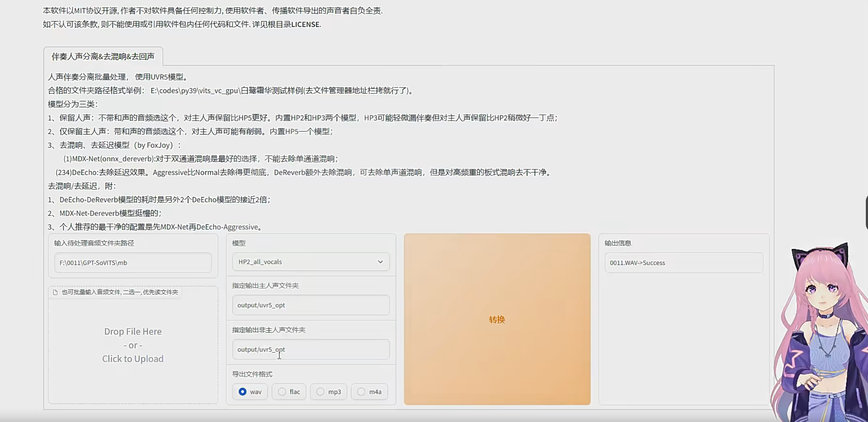Click the 导出文件格式 label
This screenshot has width=868, height=422.
click(252, 374)
